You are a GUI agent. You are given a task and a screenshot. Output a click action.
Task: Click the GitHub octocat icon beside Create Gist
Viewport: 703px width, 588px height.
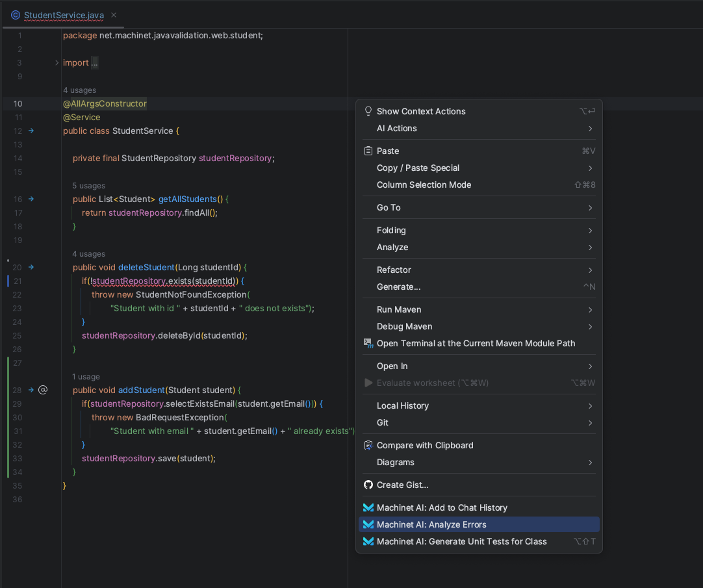tap(368, 485)
